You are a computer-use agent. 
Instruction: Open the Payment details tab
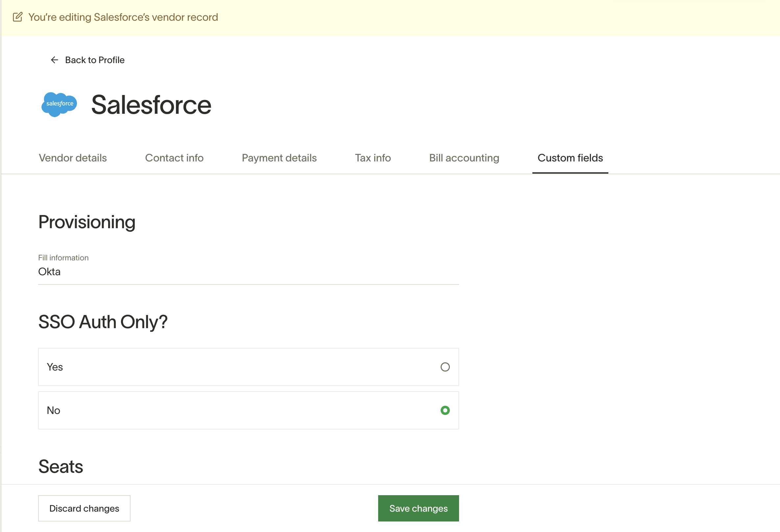coord(279,158)
